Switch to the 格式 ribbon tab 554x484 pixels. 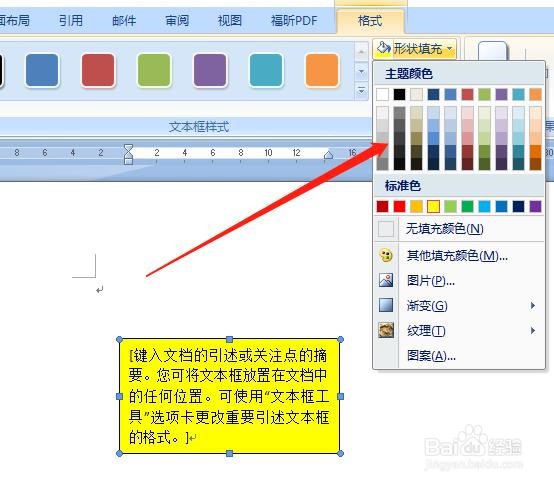click(x=370, y=21)
